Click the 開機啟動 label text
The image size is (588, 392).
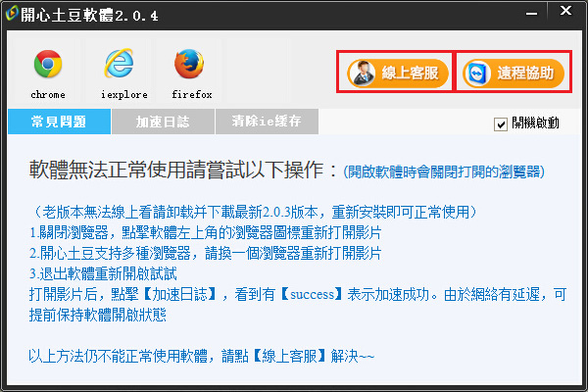click(535, 123)
